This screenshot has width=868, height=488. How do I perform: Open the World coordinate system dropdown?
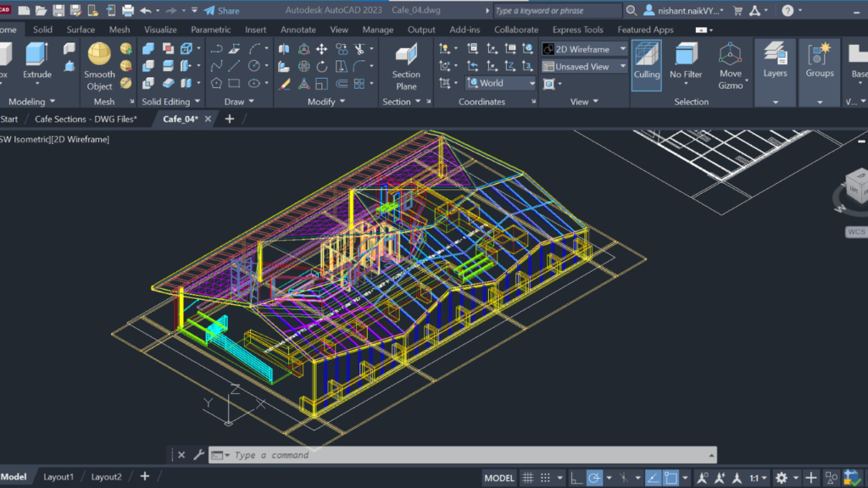pyautogui.click(x=500, y=83)
